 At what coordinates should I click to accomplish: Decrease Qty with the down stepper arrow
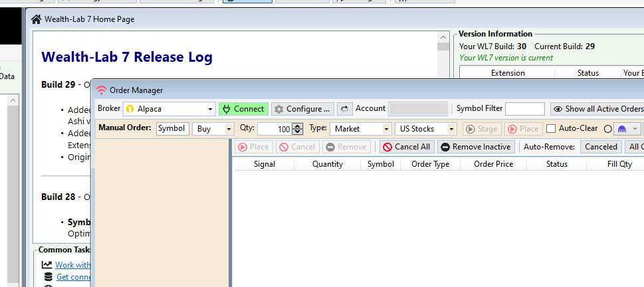click(x=298, y=132)
